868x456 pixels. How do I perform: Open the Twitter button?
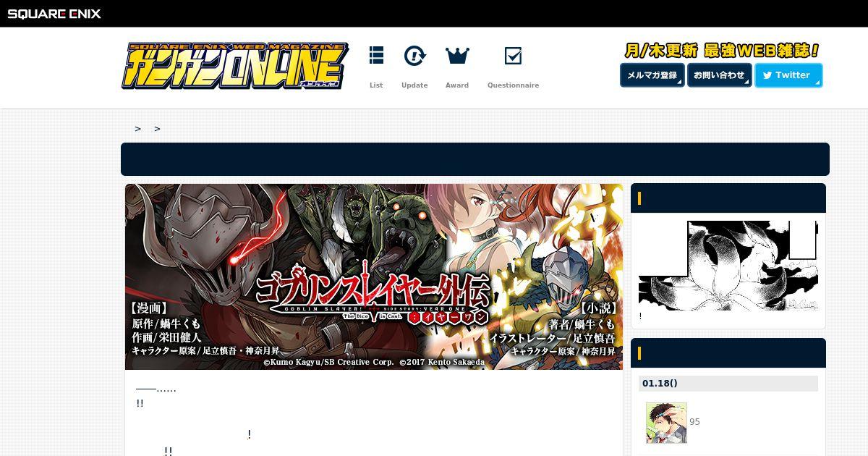click(x=788, y=75)
